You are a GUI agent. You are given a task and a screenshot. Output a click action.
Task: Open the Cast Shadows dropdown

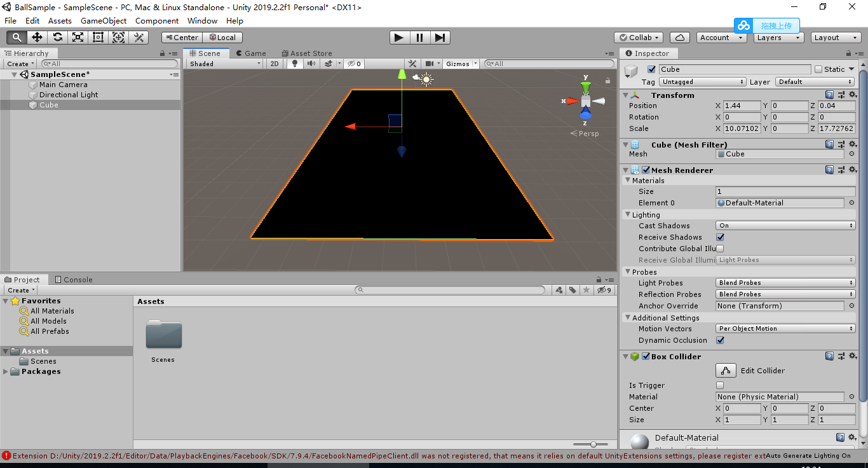point(785,225)
